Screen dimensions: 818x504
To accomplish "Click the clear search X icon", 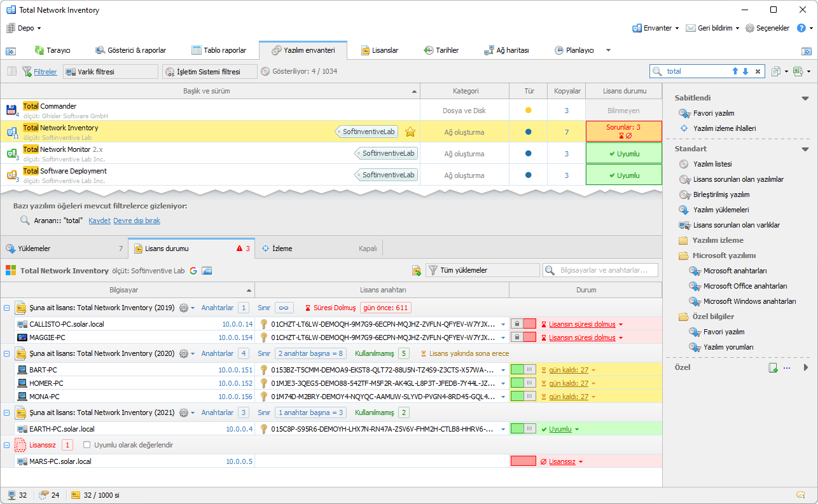I will 758,72.
